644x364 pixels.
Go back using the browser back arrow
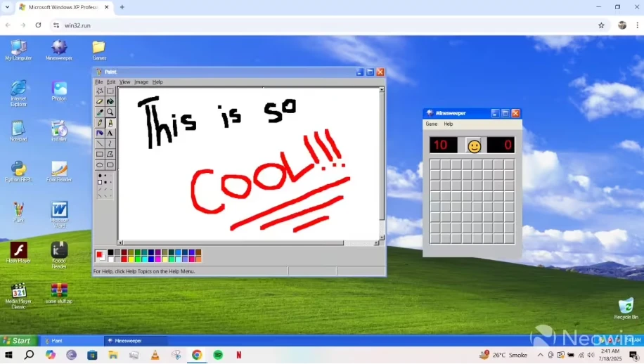click(x=8, y=25)
